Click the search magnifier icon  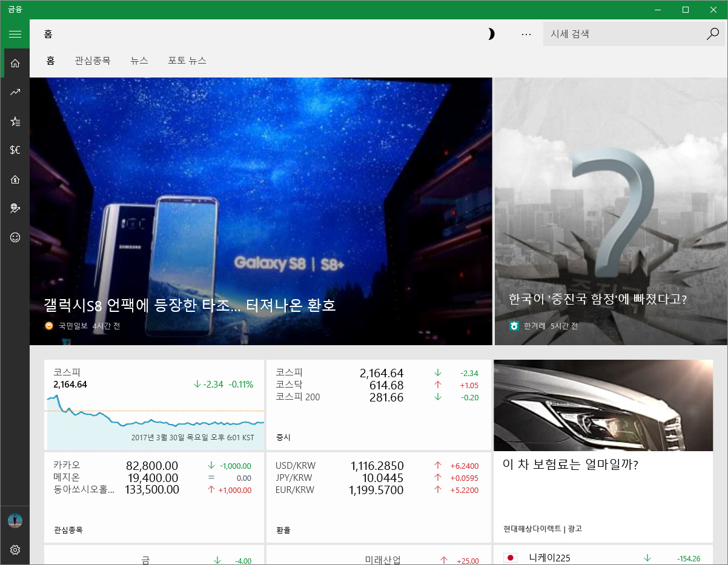point(712,34)
